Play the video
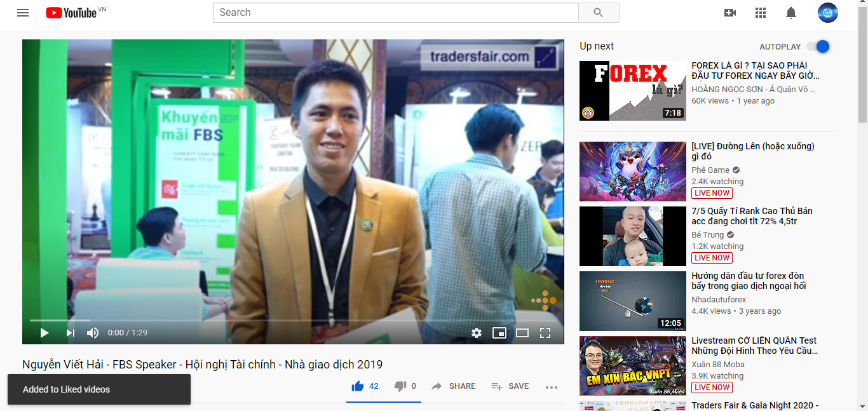This screenshot has width=868, height=411. point(44,332)
